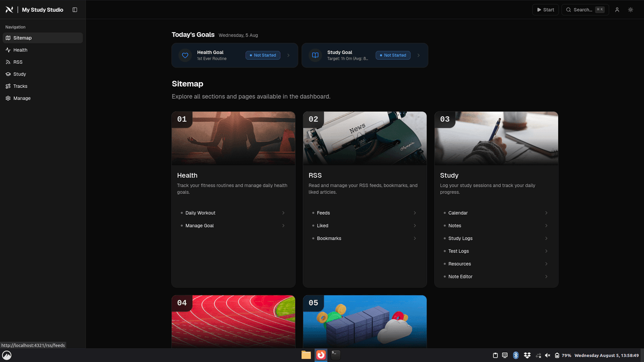Click the battery 79% indicator
644x362 pixels.
point(563,356)
